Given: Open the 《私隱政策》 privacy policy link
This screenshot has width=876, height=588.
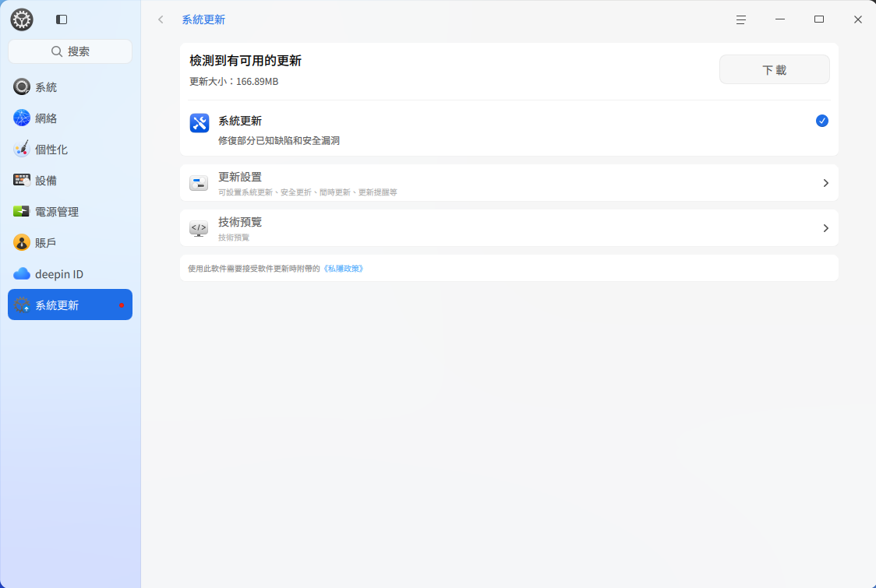Looking at the screenshot, I should click(343, 269).
